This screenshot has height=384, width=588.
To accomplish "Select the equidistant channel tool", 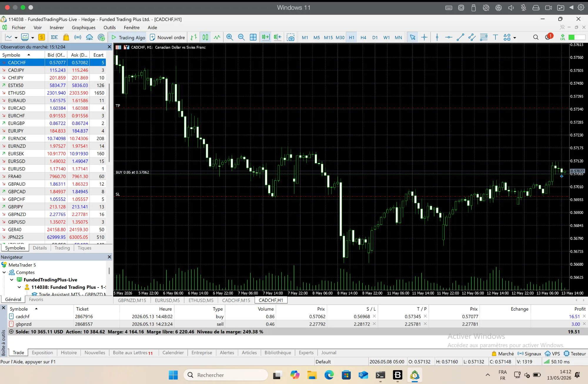I will pyautogui.click(x=472, y=37).
